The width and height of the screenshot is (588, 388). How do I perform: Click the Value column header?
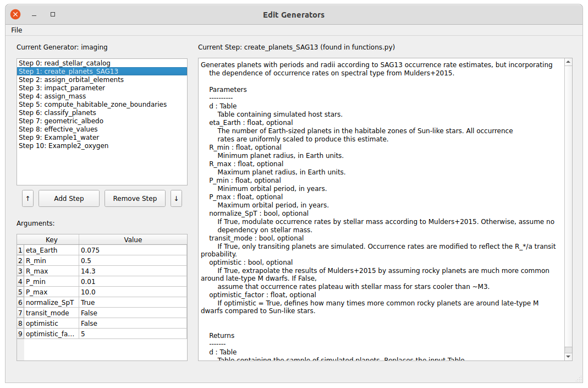(133, 240)
